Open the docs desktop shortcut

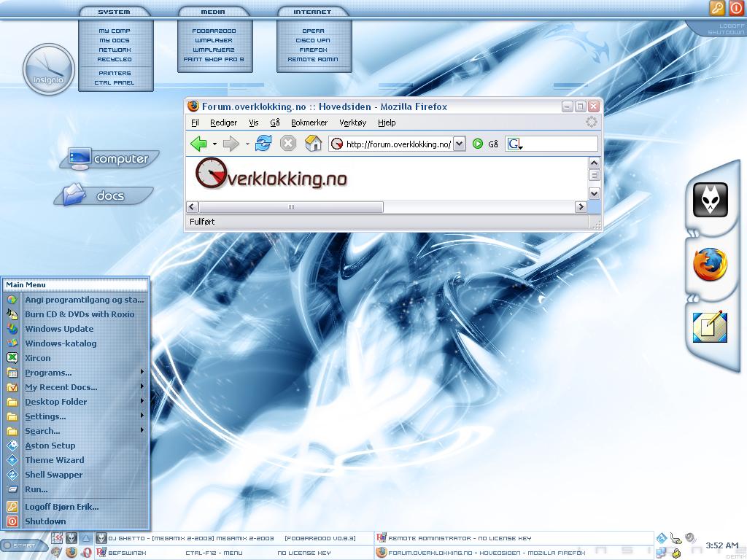point(104,195)
